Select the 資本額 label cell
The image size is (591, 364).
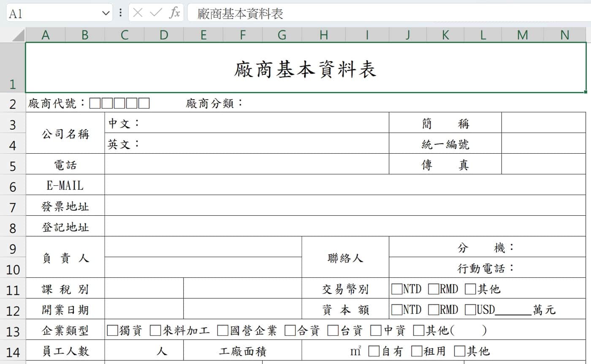[x=346, y=309]
